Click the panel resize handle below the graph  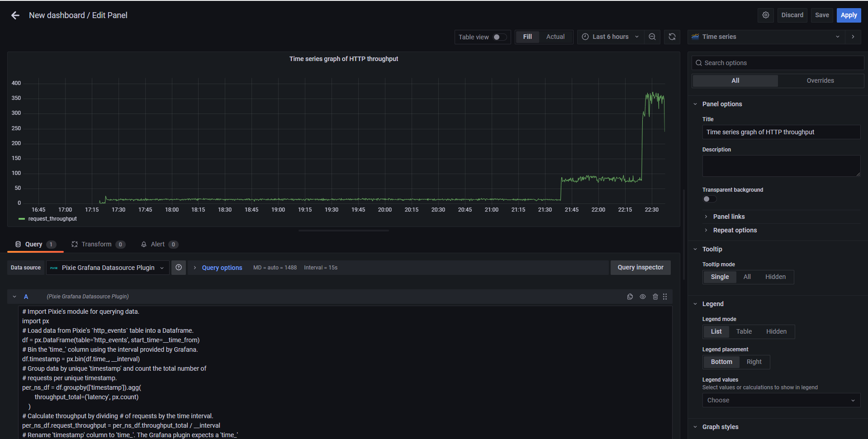[x=344, y=231]
